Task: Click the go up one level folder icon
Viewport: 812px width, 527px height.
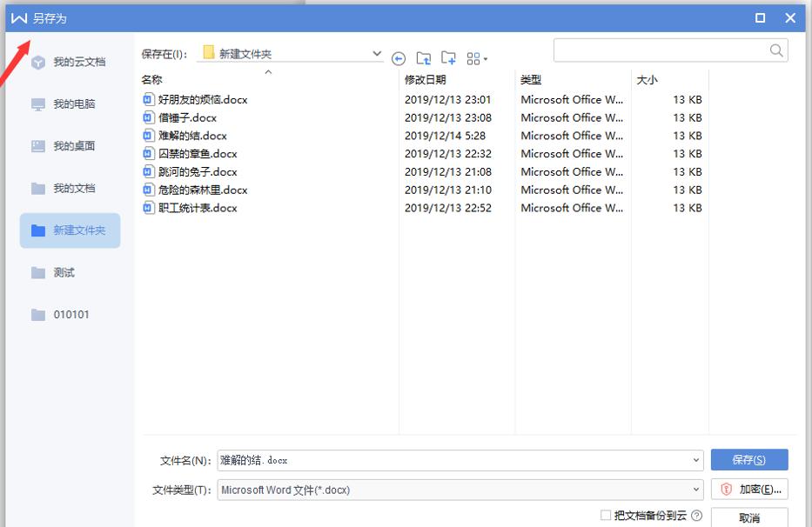Action: click(x=424, y=58)
